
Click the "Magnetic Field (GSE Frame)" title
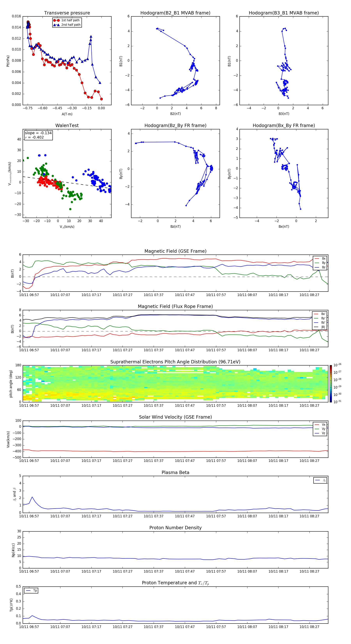point(175,251)
